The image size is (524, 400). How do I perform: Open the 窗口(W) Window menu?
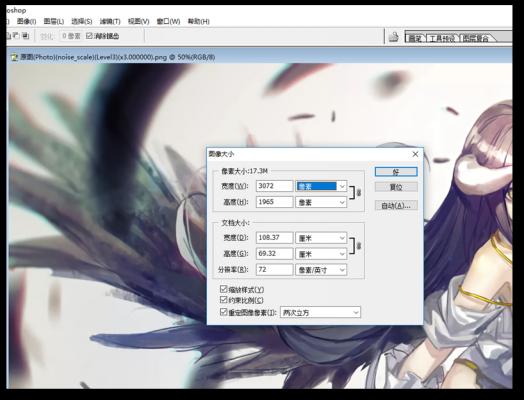pyautogui.click(x=168, y=21)
